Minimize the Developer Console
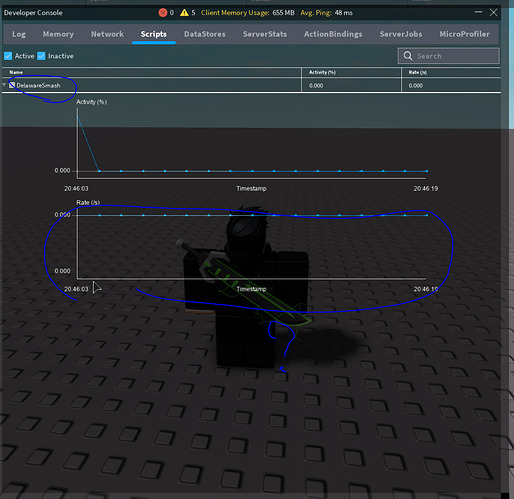This screenshot has width=514, height=499. point(478,12)
